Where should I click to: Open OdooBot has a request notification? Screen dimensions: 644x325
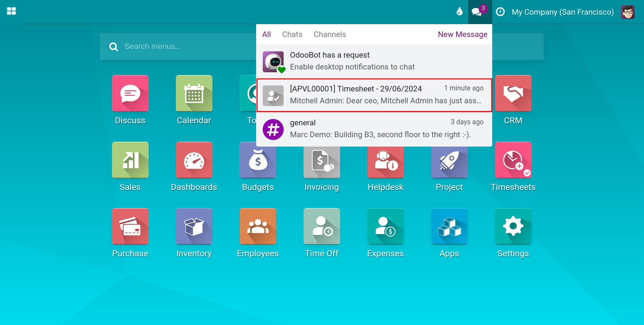(x=374, y=61)
